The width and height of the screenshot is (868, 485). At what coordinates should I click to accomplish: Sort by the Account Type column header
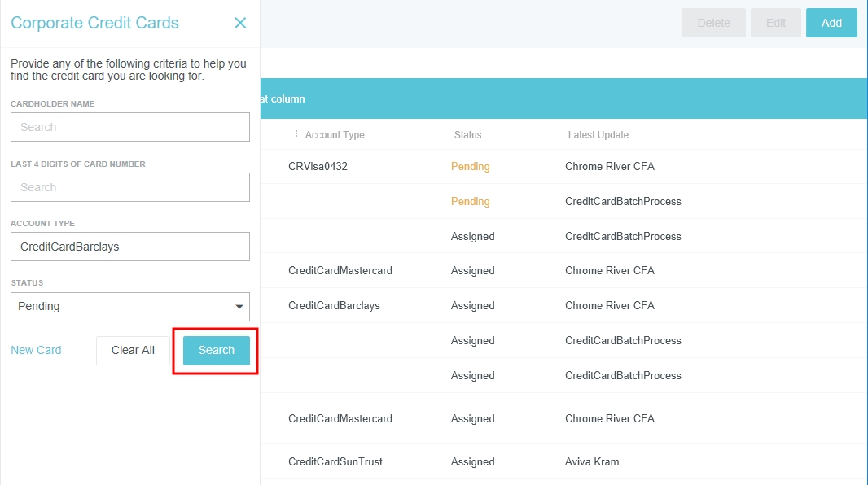[x=335, y=135]
